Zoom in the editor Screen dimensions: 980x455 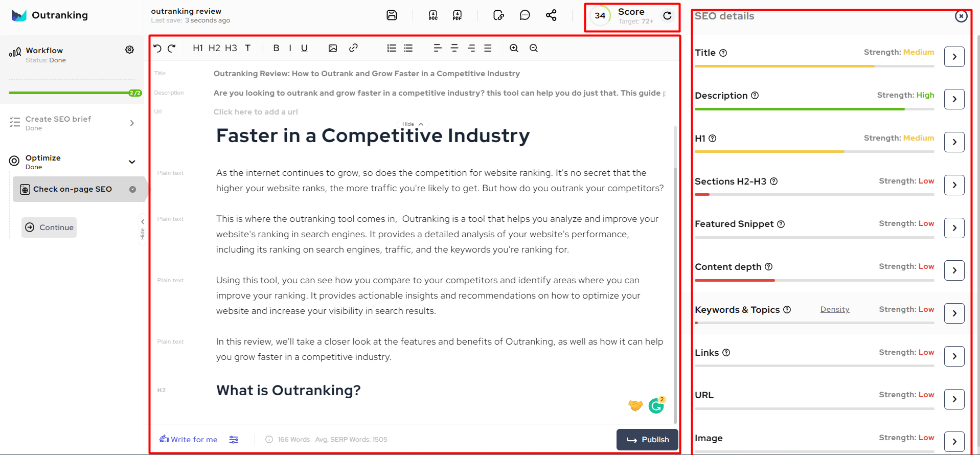[514, 48]
